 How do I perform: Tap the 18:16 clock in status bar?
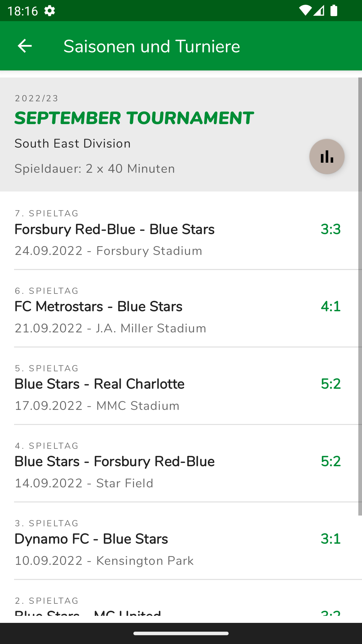23,11
